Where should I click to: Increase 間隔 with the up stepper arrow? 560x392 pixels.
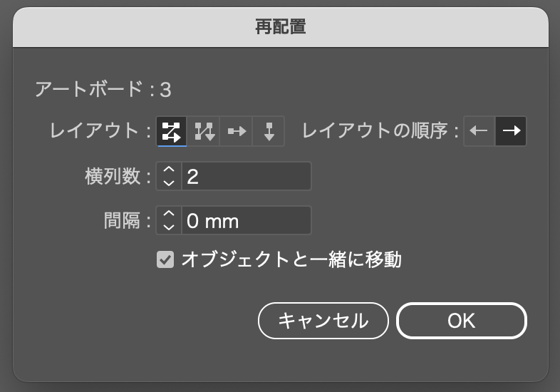pos(169,213)
